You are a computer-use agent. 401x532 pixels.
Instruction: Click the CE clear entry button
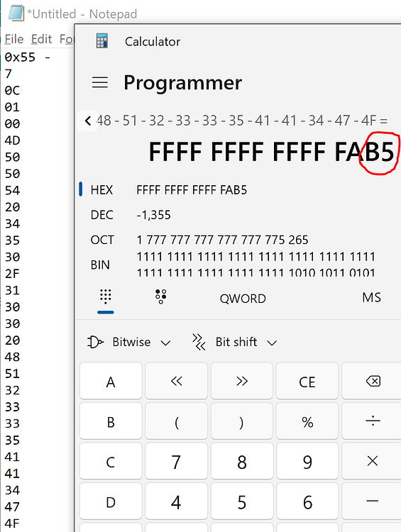pos(307,381)
